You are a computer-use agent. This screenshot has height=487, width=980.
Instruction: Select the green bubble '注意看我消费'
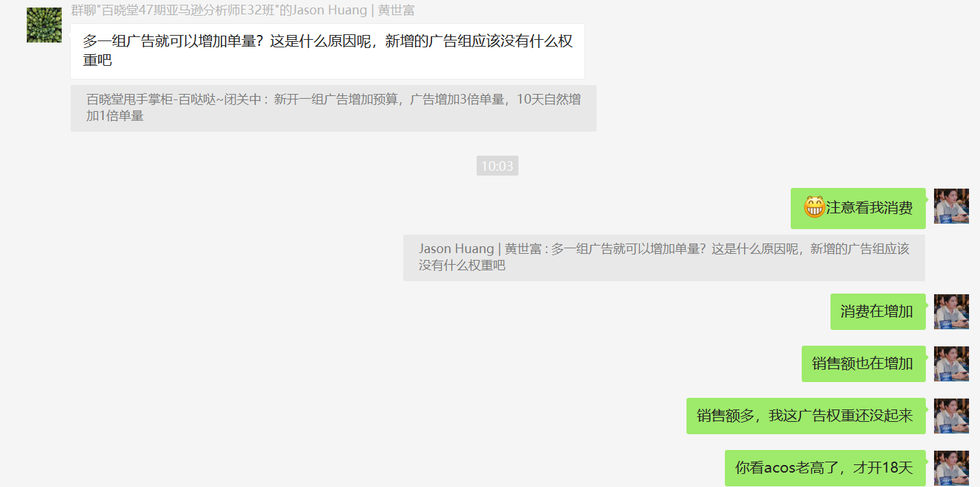(x=858, y=208)
